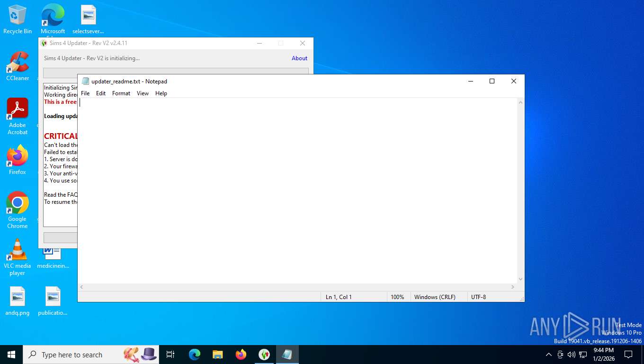644x364 pixels.
Task: Click the red 'CRITICAL' heading in updater log
Action: click(61, 136)
